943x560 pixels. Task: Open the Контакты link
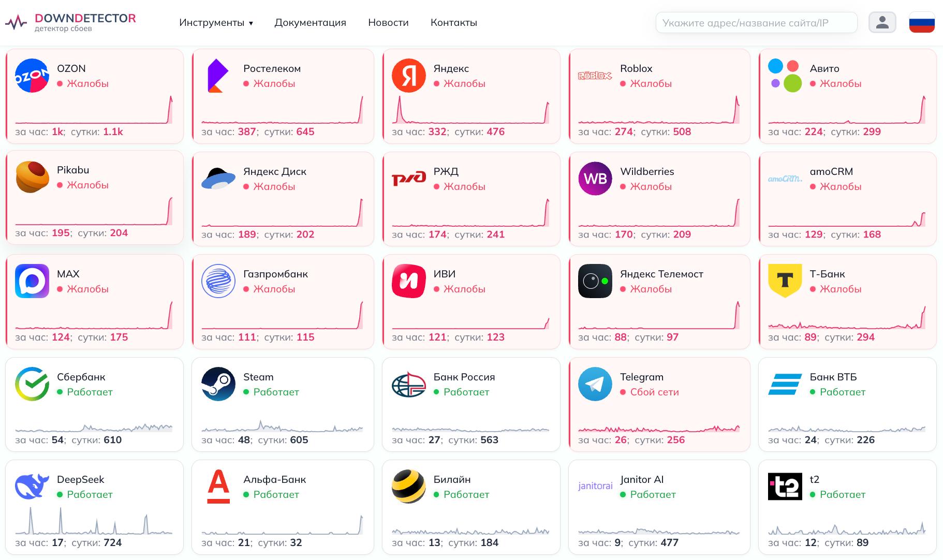tap(454, 22)
